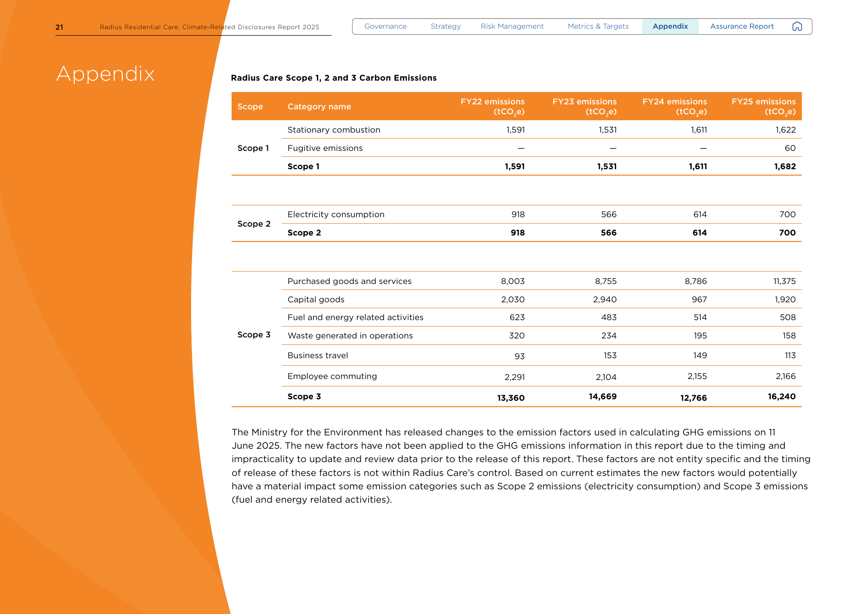Click the FY25 Fugitive emissions value 60
Image resolution: width=868 pixels, height=614 pixels.
[790, 148]
